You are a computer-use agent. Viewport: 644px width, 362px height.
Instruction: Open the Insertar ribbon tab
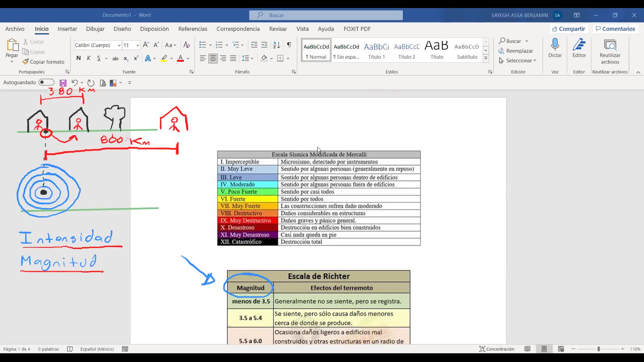(67, 29)
